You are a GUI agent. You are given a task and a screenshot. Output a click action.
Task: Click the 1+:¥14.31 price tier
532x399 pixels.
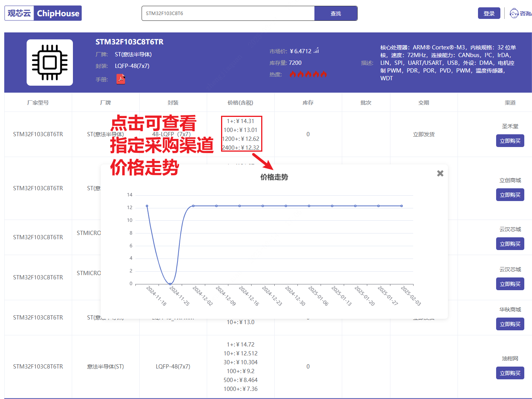click(240, 121)
